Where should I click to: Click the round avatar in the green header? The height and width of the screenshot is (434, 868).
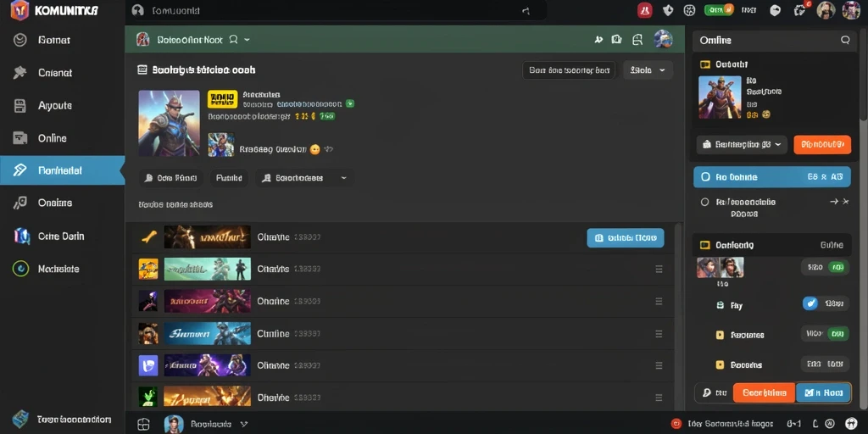[x=663, y=39]
